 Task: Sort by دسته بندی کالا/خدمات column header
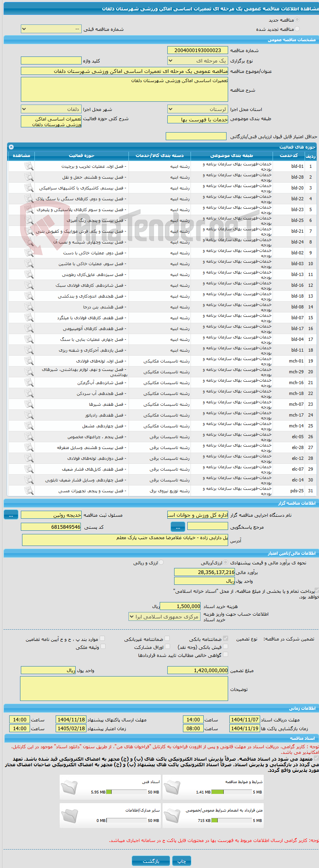(159, 155)
